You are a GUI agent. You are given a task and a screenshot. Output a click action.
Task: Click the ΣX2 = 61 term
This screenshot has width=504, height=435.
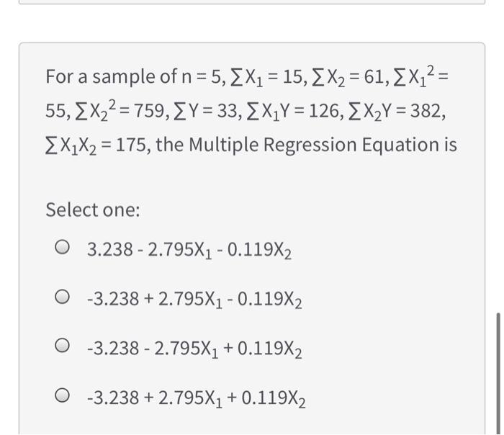coord(348,78)
